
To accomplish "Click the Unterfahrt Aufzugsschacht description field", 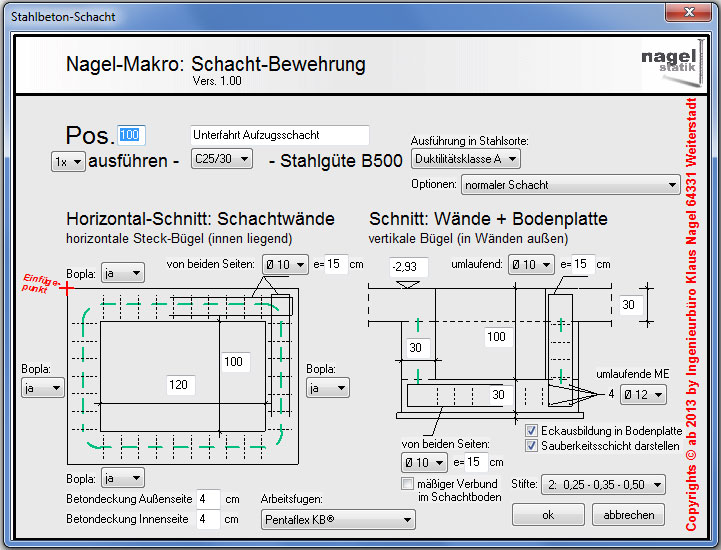I will click(279, 135).
